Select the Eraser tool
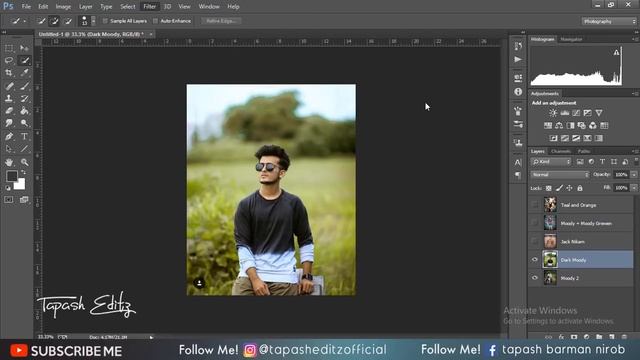 pyautogui.click(x=9, y=111)
